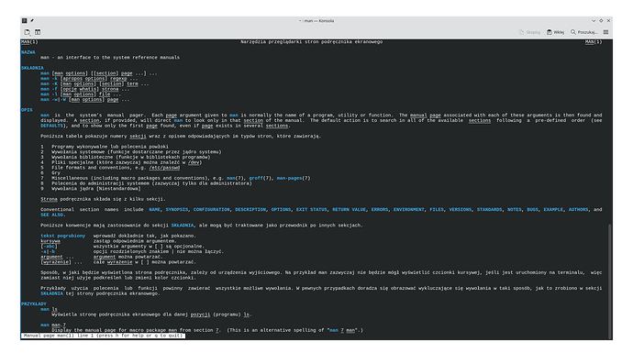Click the /dev path text
This screenshot has width=633, height=364.
pos(194,162)
